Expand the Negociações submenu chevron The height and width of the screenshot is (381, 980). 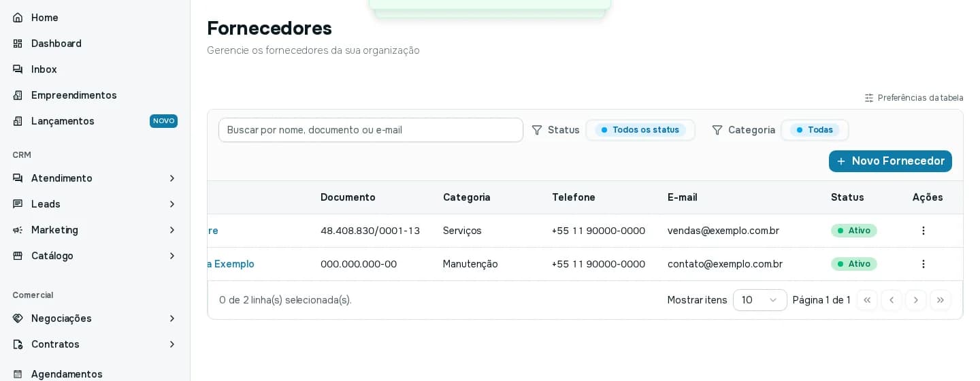point(172,318)
